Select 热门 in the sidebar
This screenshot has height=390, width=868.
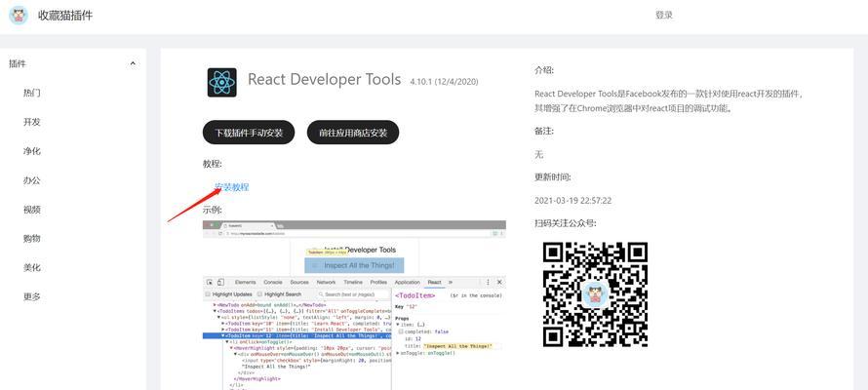(31, 93)
